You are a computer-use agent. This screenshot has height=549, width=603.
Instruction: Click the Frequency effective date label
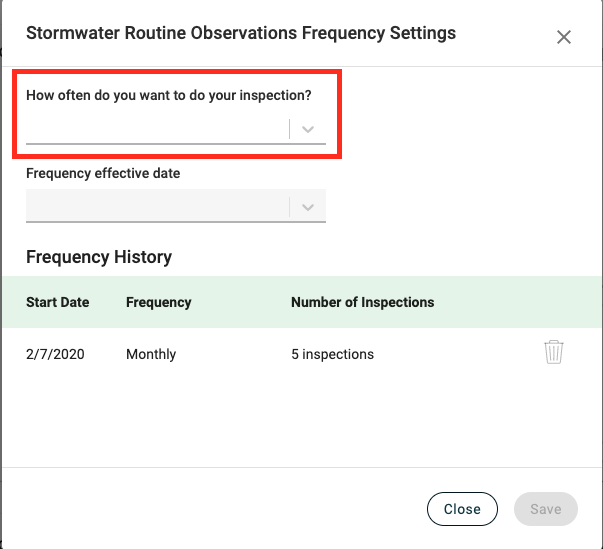(x=103, y=173)
